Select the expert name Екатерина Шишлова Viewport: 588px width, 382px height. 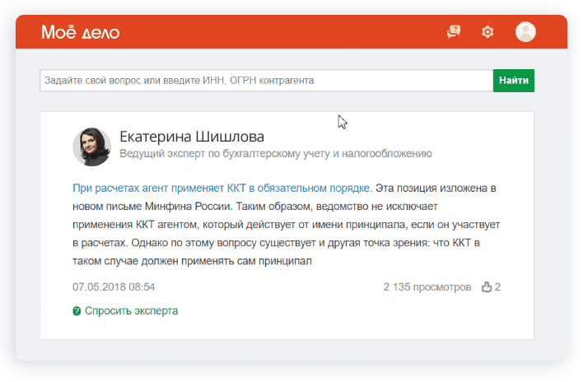pos(192,136)
